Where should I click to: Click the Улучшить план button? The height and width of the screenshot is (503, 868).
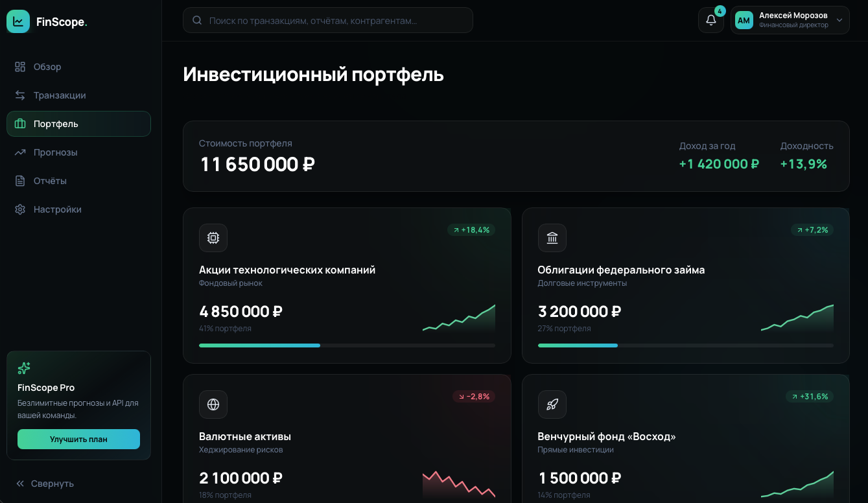click(x=78, y=439)
